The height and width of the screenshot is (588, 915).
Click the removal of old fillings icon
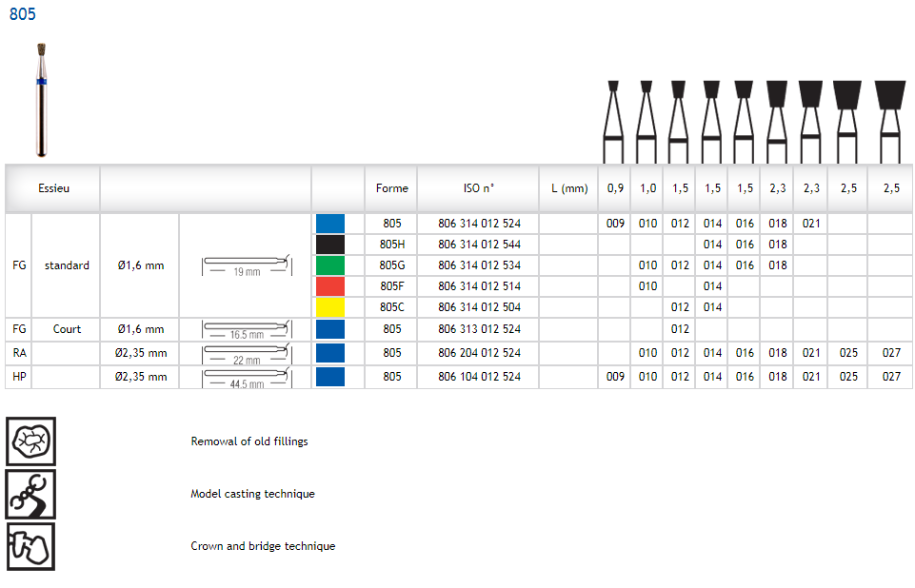pos(30,441)
